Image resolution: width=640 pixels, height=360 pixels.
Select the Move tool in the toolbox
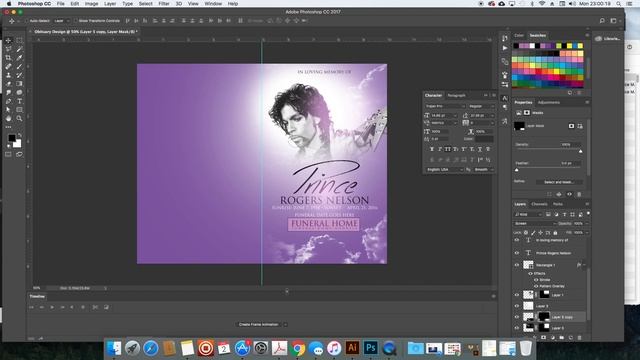(8, 40)
